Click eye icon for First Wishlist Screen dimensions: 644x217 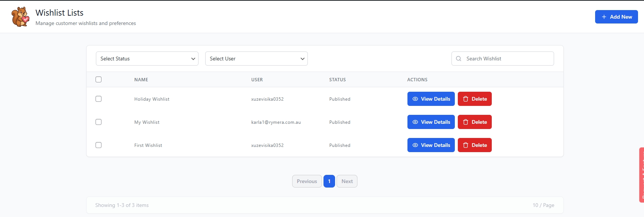pyautogui.click(x=415, y=145)
